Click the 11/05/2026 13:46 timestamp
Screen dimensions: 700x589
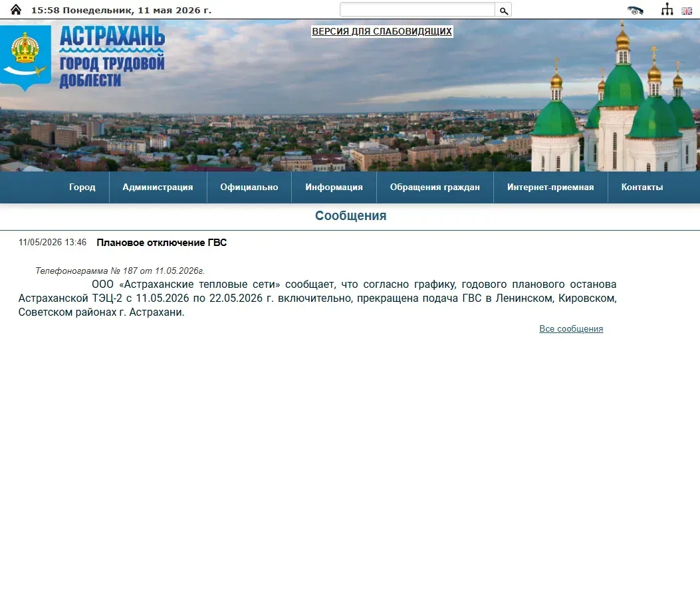(53, 242)
